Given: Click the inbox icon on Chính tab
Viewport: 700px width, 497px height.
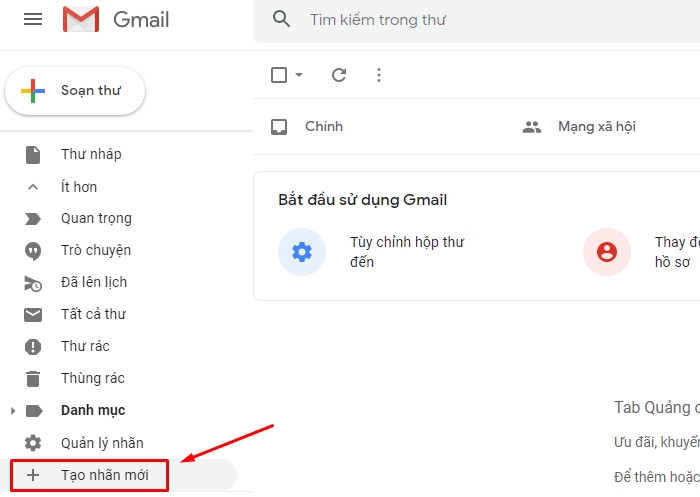Looking at the screenshot, I should coord(279,127).
